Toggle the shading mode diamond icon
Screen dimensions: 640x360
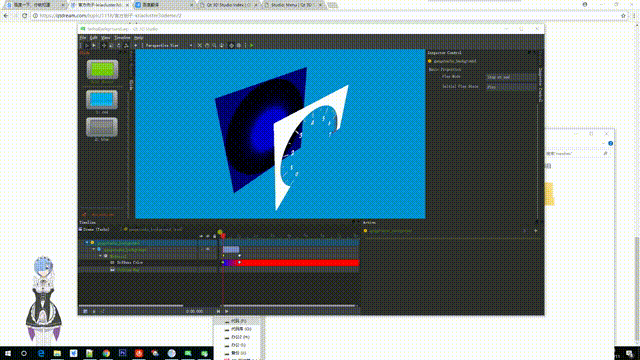coord(231,45)
